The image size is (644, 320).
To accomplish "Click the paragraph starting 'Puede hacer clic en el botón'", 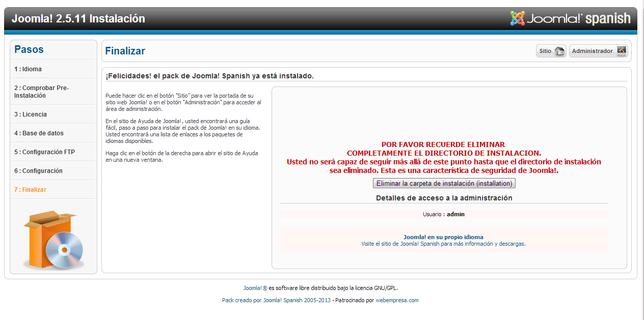I will [183, 102].
